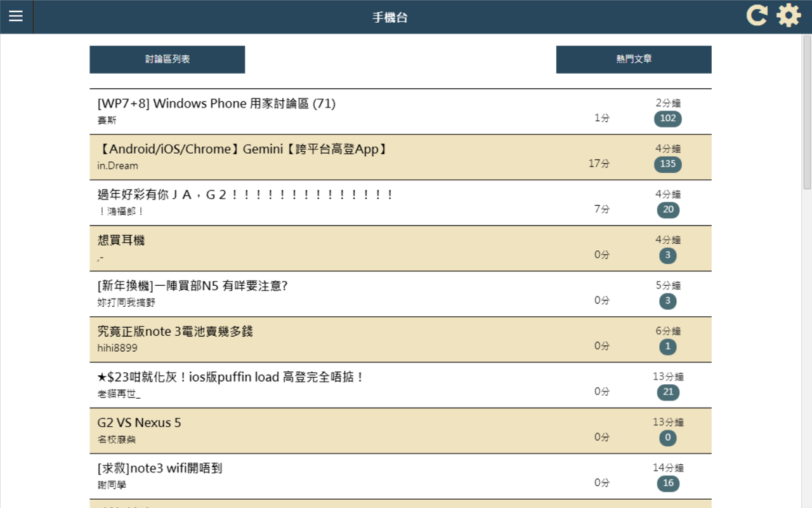Open the Windows Phone 用家討論區 thread
The image size is (812, 508).
click(x=216, y=104)
